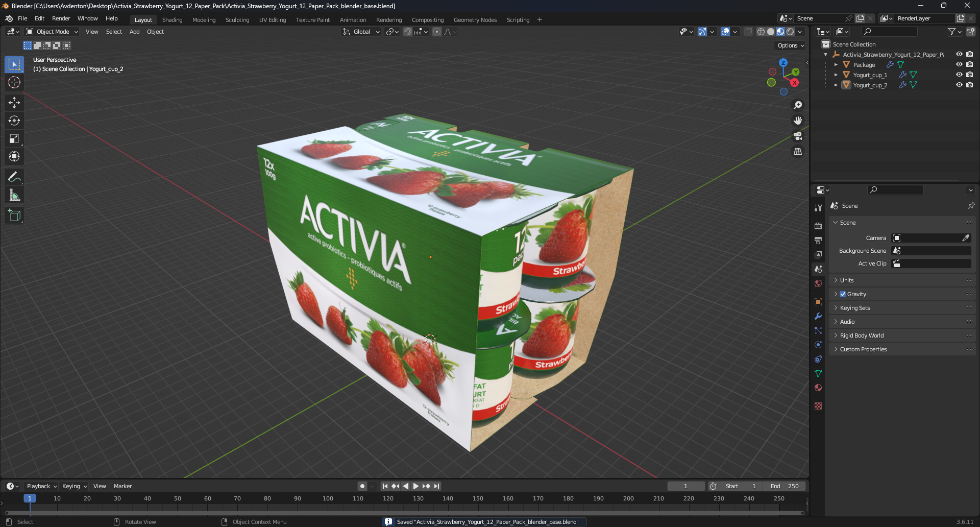This screenshot has width=980, height=527.
Task: Click the Pan view hand icon
Action: 798,121
